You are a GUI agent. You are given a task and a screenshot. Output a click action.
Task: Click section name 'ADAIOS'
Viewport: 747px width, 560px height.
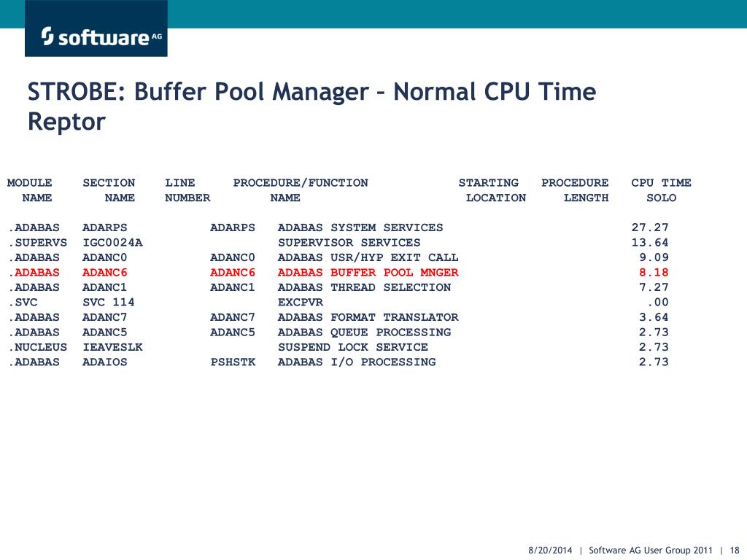tap(105, 362)
